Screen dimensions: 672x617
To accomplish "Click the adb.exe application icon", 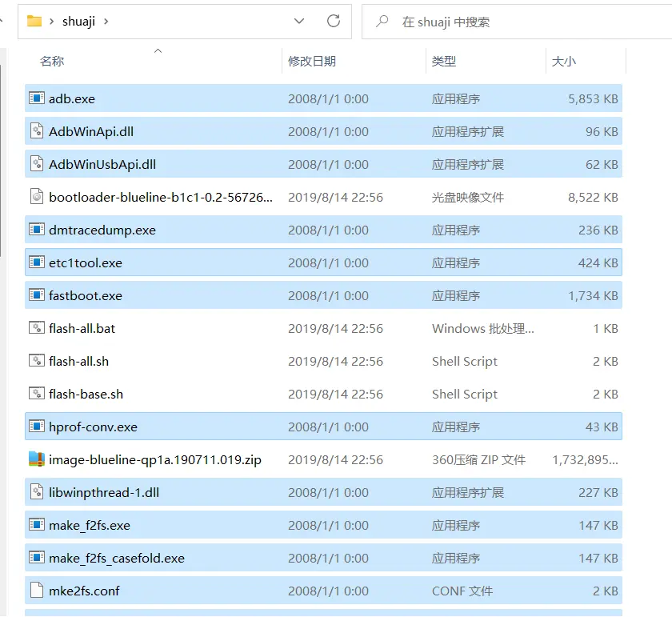I will point(37,98).
